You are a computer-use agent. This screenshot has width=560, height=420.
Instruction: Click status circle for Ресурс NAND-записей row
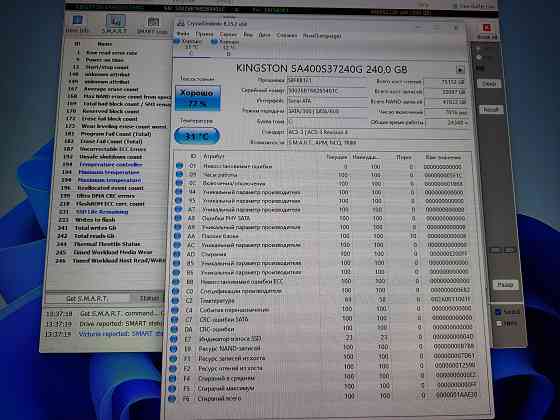[174, 349]
